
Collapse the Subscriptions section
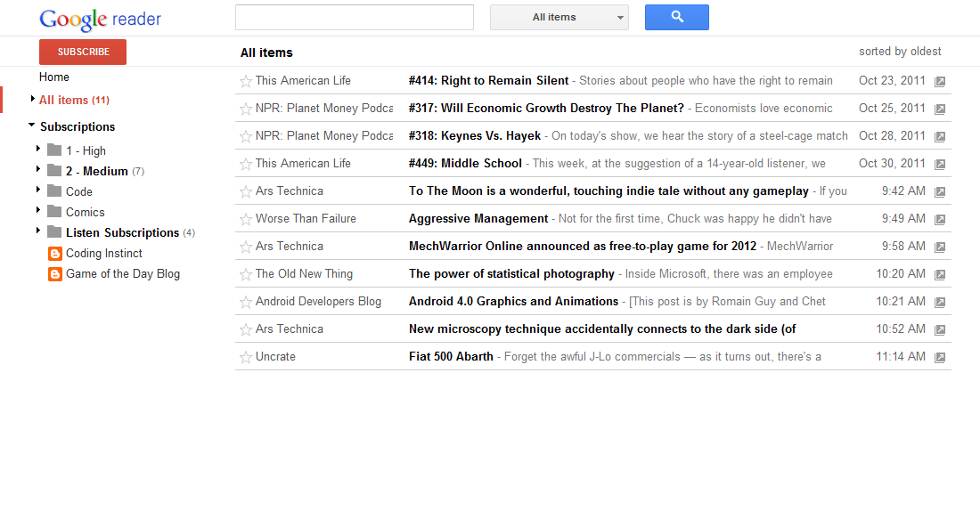click(x=32, y=125)
